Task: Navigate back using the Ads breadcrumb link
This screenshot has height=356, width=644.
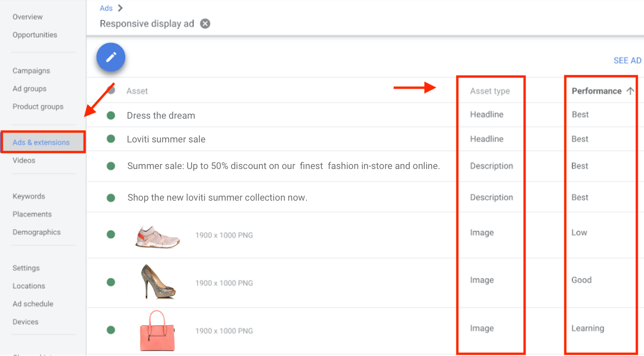Action: 106,8
